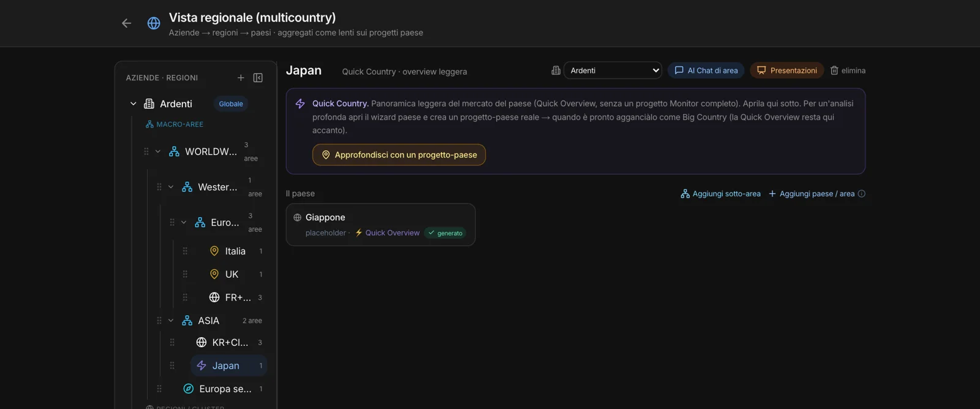
Task: Click the building icon beside the company dropdown
Action: click(556, 71)
